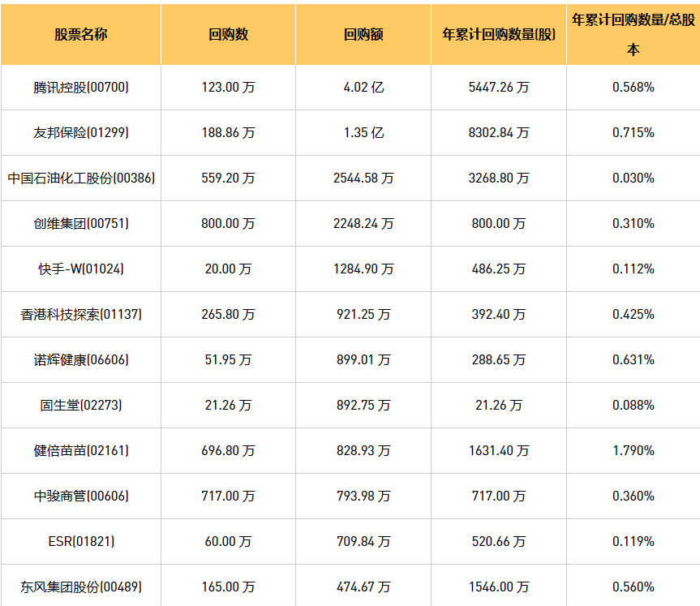
Task: Open the 中骏商管(00606) entry
Action: (x=80, y=496)
